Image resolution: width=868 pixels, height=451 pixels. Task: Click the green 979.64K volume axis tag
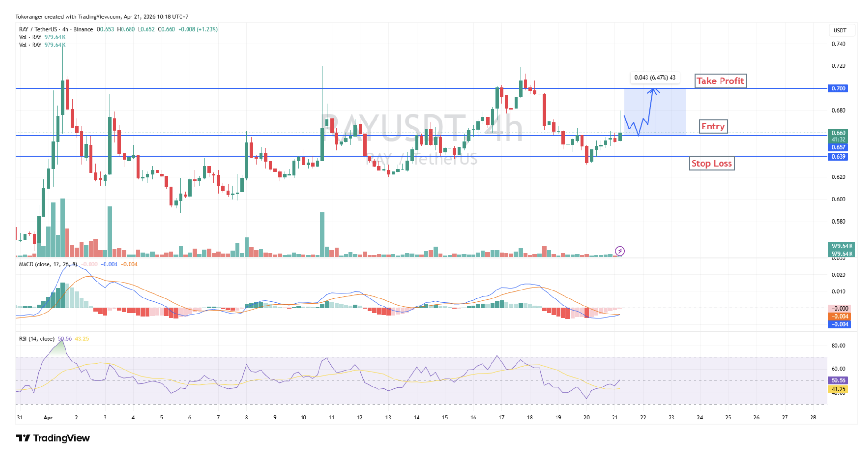coord(842,246)
